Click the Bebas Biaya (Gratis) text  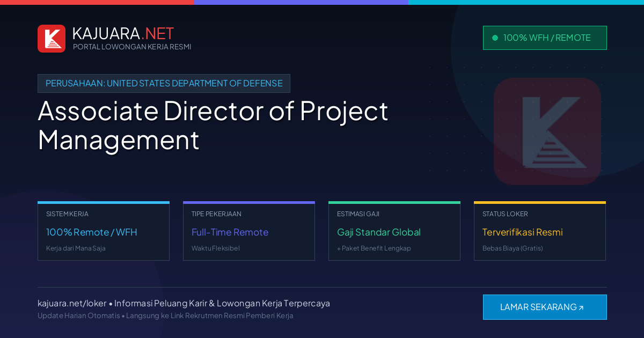(x=513, y=248)
